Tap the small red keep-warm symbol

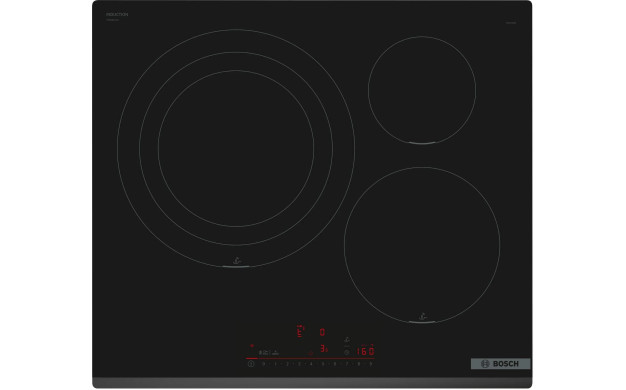(311, 353)
